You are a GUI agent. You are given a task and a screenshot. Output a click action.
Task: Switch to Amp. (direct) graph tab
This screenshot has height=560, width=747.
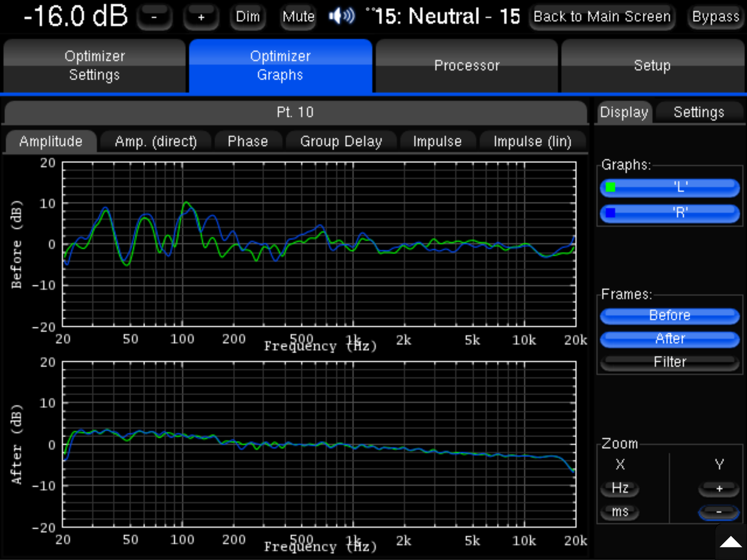pos(156,142)
